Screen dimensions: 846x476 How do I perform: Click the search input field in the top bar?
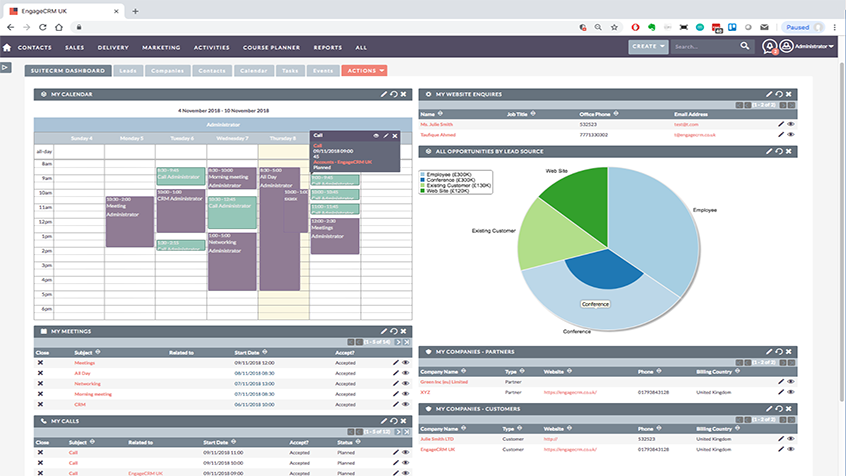pyautogui.click(x=705, y=47)
